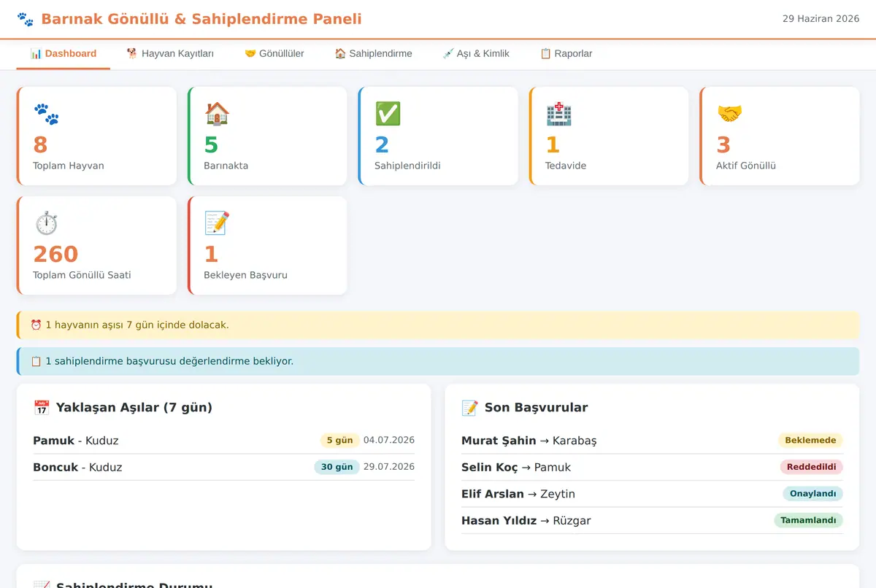876x588 pixels.
Task: Click the Sahiplendirildi count 2
Action: tap(382, 144)
